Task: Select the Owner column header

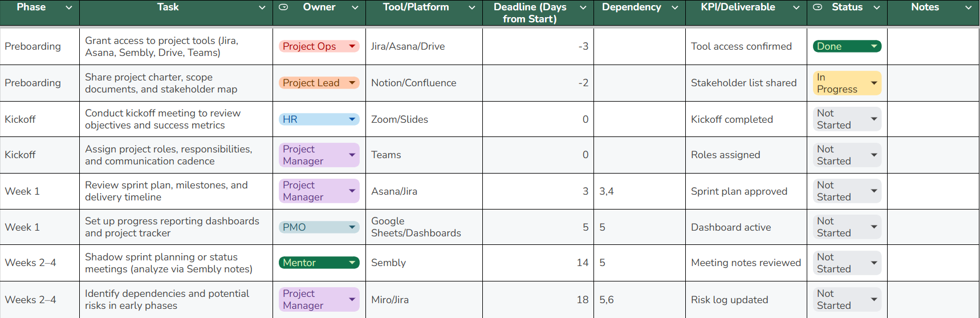Action: coord(319,7)
